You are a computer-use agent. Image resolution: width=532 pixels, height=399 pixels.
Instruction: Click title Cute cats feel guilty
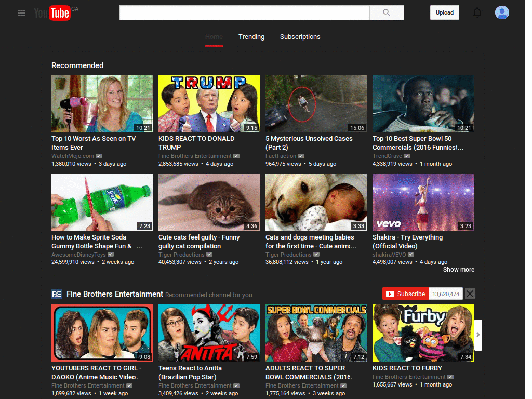coord(199,242)
